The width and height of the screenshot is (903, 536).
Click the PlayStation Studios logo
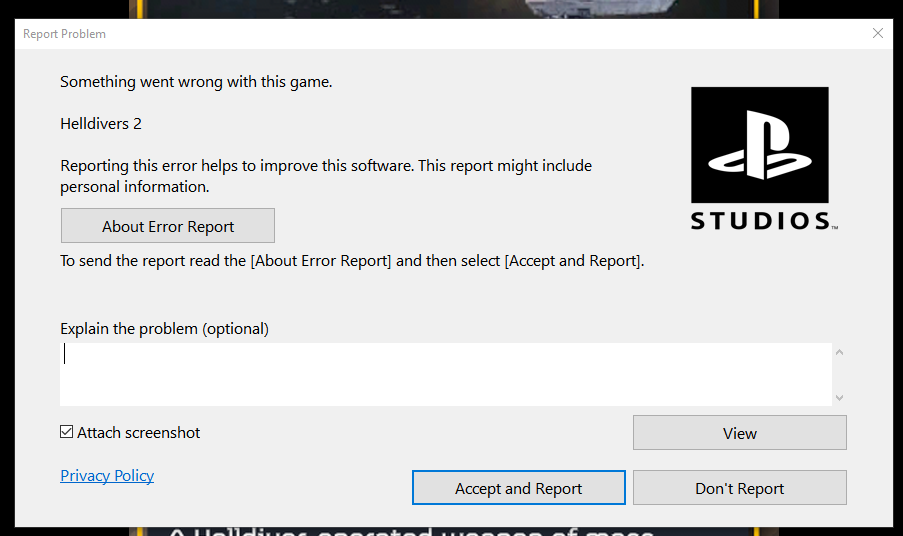coord(764,159)
